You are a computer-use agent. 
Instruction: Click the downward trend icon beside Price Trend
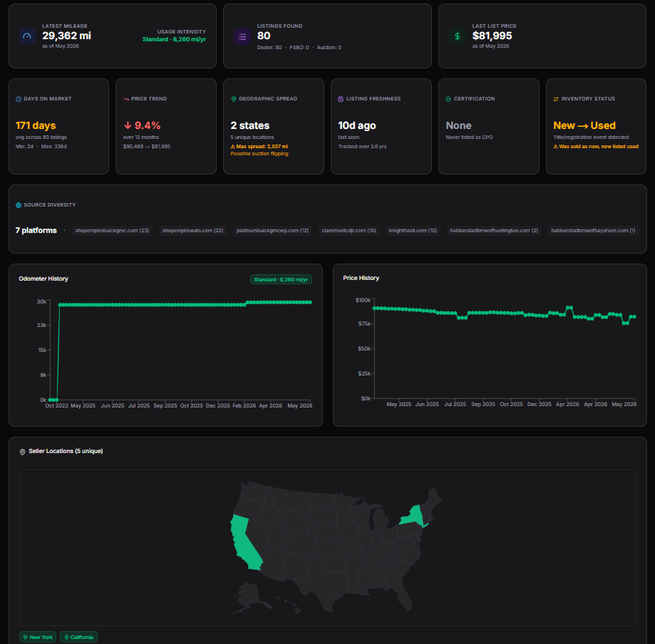click(x=125, y=99)
